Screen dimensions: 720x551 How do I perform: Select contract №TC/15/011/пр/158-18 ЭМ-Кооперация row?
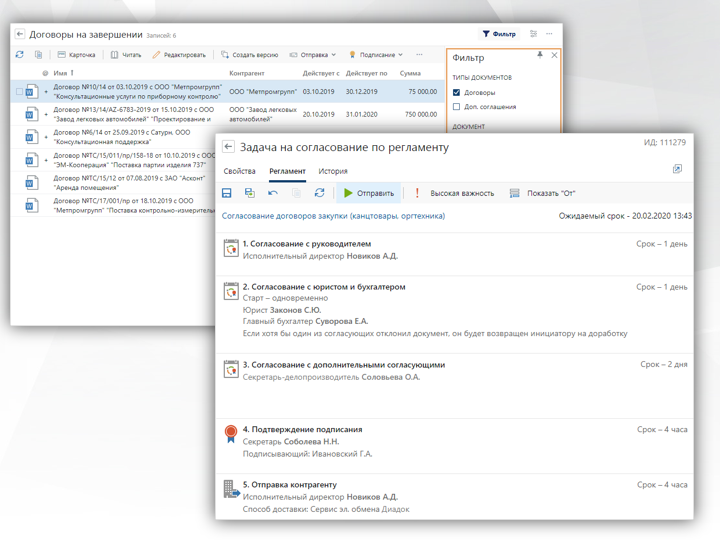(x=113, y=160)
